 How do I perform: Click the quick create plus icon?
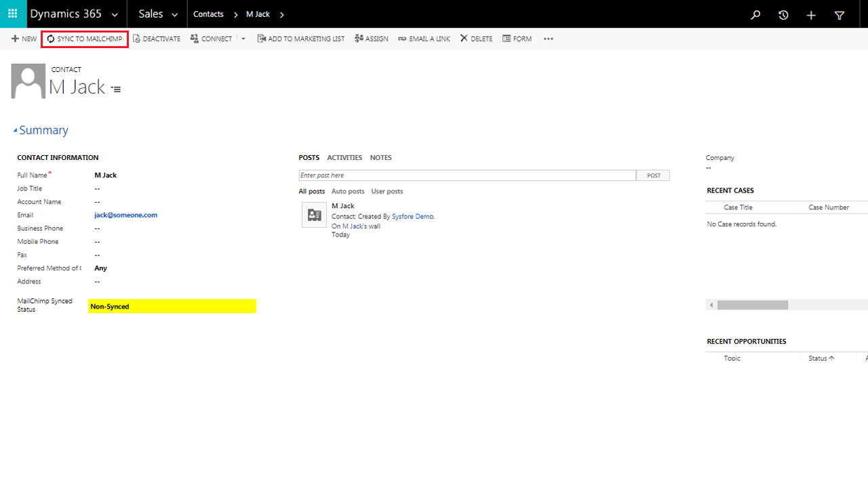click(811, 15)
